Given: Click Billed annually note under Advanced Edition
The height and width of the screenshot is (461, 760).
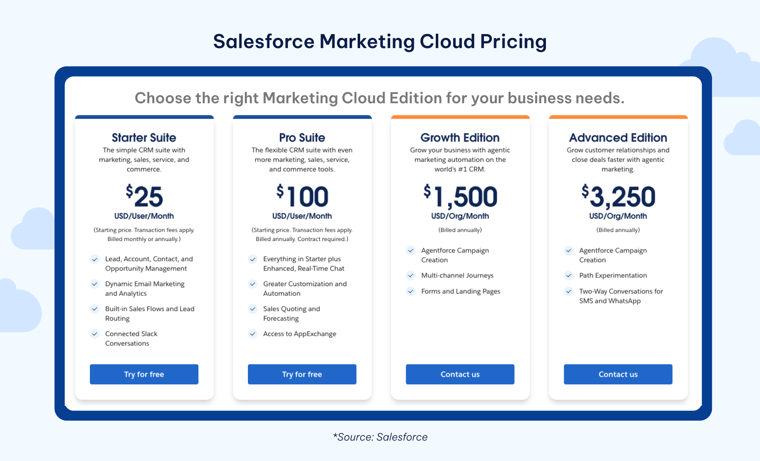Looking at the screenshot, I should click(x=618, y=230).
